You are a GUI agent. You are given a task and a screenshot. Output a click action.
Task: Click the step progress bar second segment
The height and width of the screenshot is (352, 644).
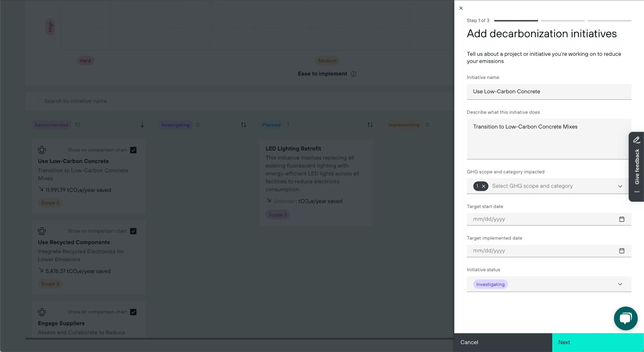pos(563,21)
